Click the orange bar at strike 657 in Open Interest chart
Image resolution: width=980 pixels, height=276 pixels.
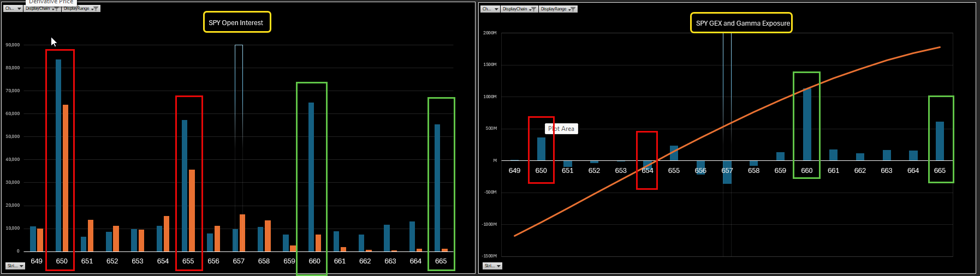(242, 233)
